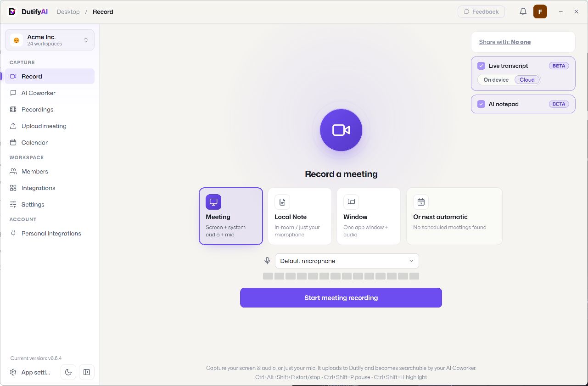Open workspace Settings
This screenshot has height=386, width=588.
click(50, 204)
